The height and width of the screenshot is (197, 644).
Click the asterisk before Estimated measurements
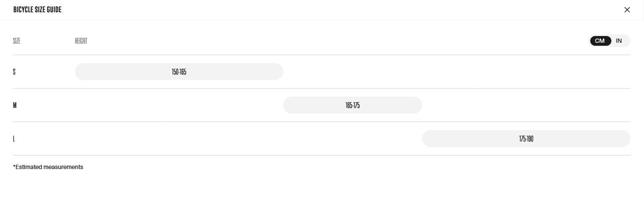point(14,166)
